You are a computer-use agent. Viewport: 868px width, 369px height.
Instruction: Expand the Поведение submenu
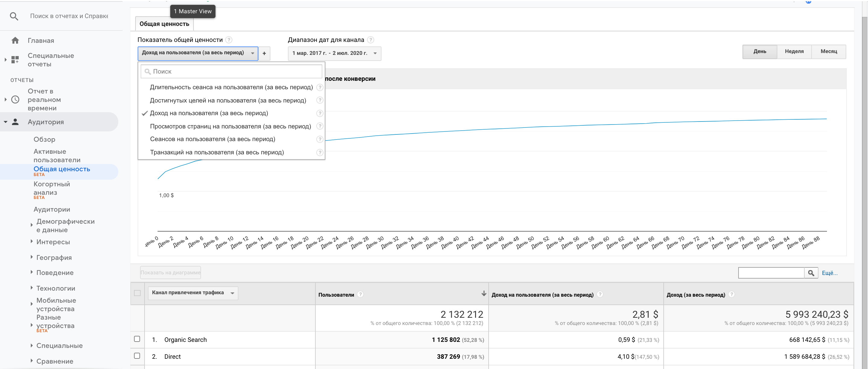coord(32,272)
